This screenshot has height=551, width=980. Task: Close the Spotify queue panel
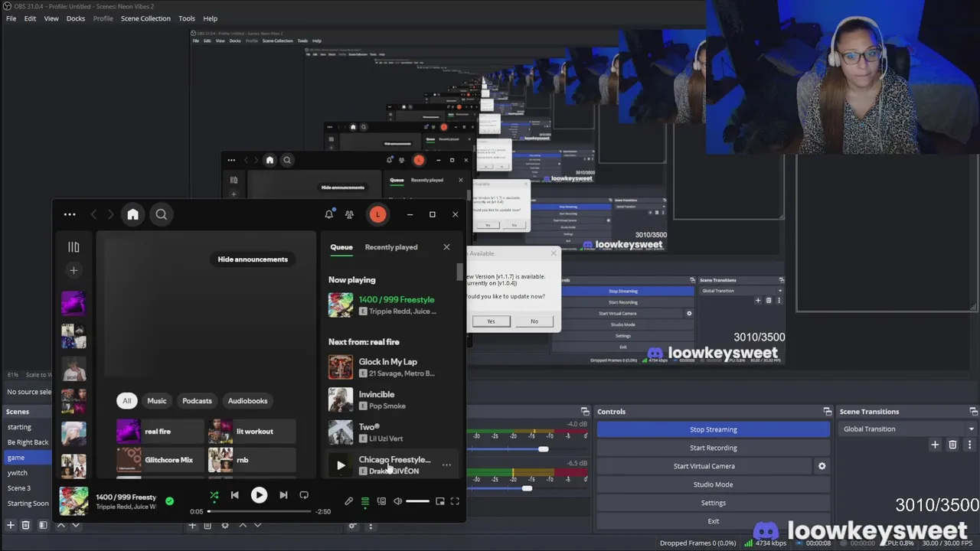446,247
